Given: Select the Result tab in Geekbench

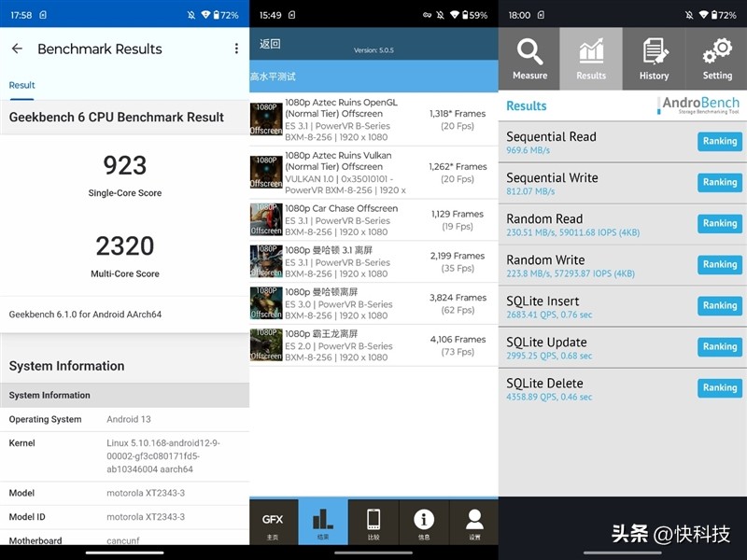Looking at the screenshot, I should (21, 85).
